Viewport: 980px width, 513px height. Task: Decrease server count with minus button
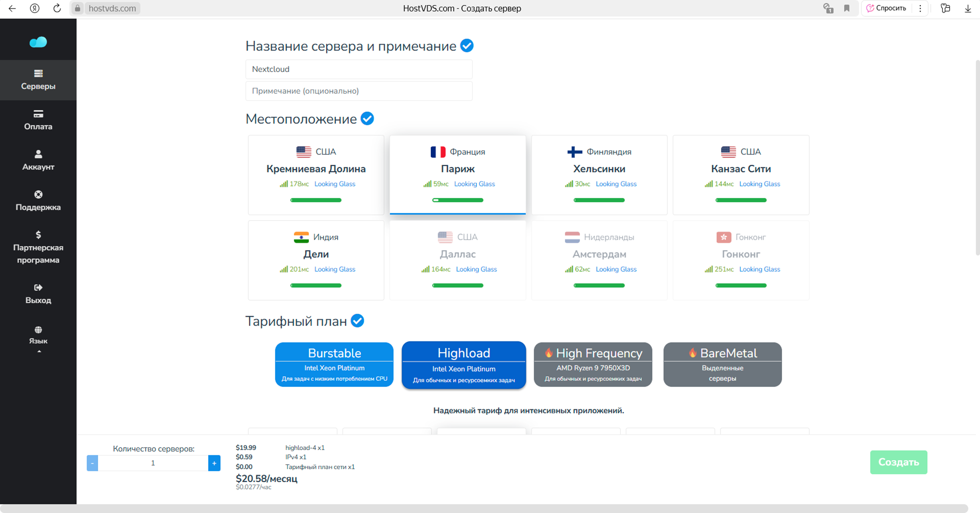point(92,463)
